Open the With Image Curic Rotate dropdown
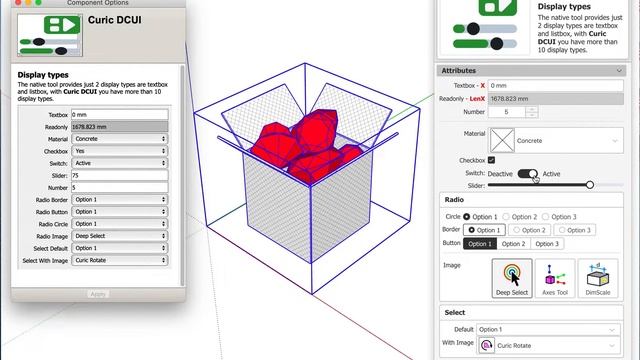The height and width of the screenshot is (360, 640). click(x=548, y=345)
